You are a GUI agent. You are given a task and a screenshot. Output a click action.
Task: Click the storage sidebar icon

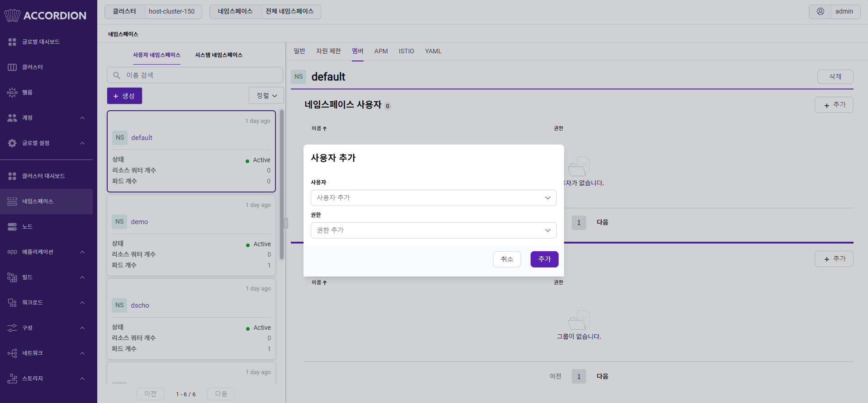(12, 378)
